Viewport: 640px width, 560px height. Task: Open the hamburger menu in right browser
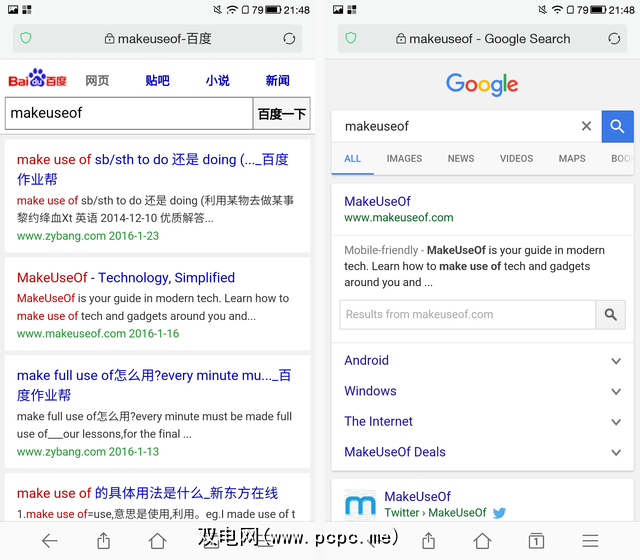pos(590,541)
